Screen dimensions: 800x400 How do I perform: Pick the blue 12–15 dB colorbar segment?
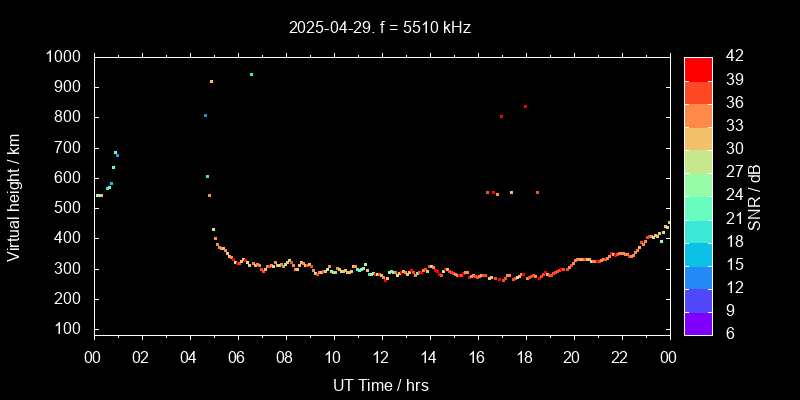click(698, 276)
